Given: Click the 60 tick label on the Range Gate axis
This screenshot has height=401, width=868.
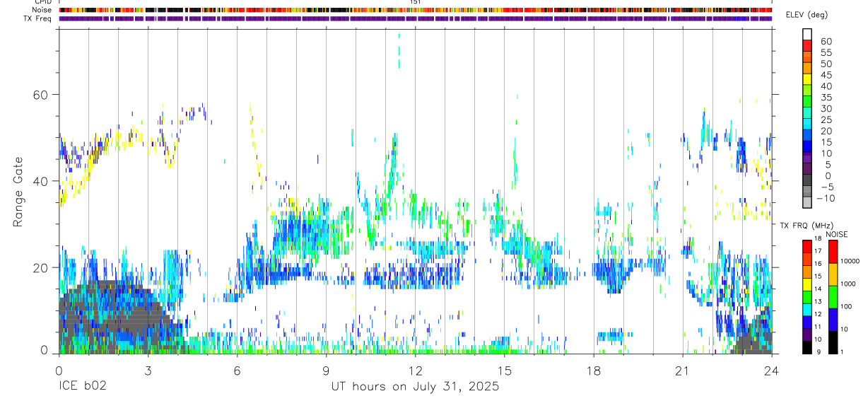Looking at the screenshot, I should pos(40,94).
